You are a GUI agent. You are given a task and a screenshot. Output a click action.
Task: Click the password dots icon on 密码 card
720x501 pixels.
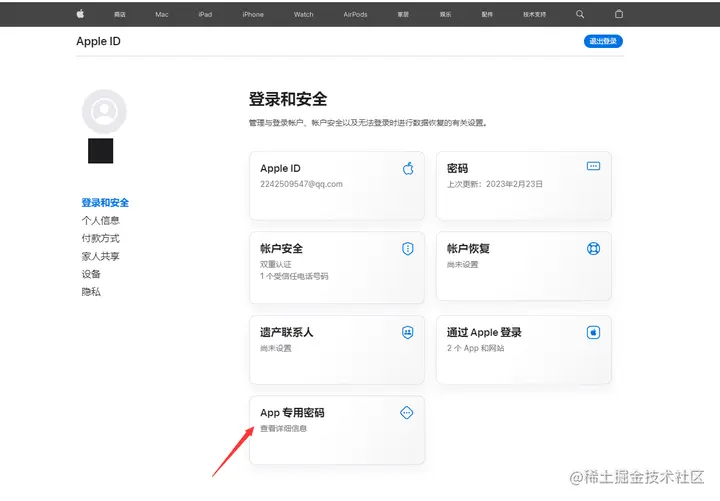pyautogui.click(x=593, y=166)
